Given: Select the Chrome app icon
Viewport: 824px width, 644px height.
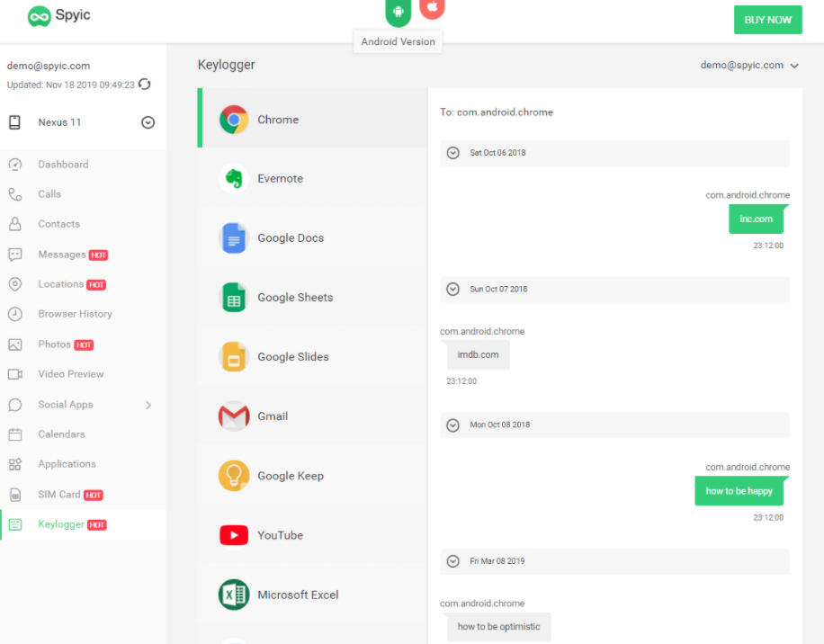Looking at the screenshot, I should coord(234,120).
